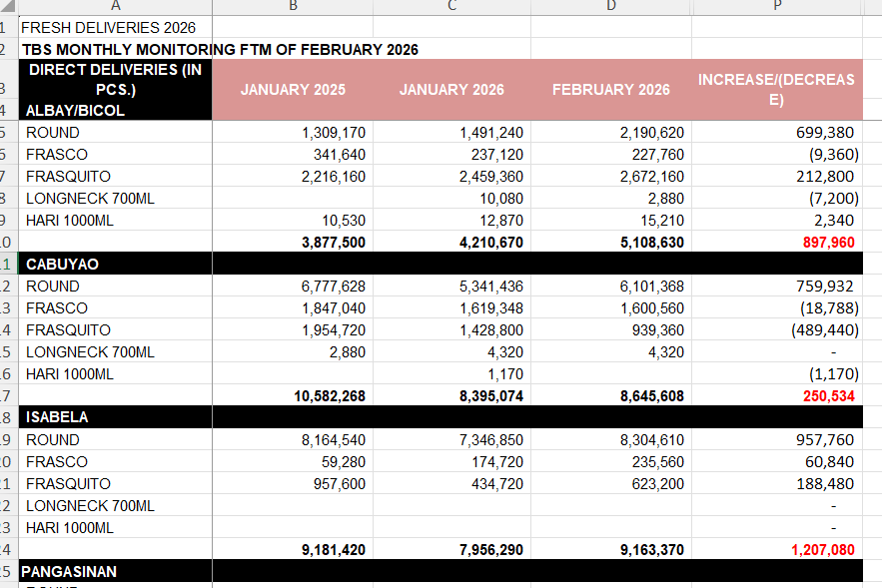Select cell with value 2,880 in Cabuyao LONGNECK row
Screen dimensions: 882x588
pyautogui.click(x=293, y=351)
